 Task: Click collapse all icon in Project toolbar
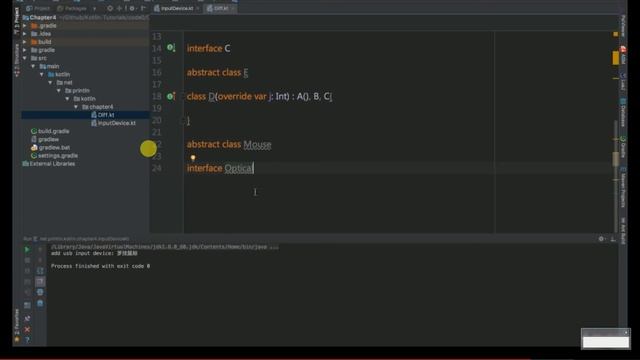click(x=120, y=8)
